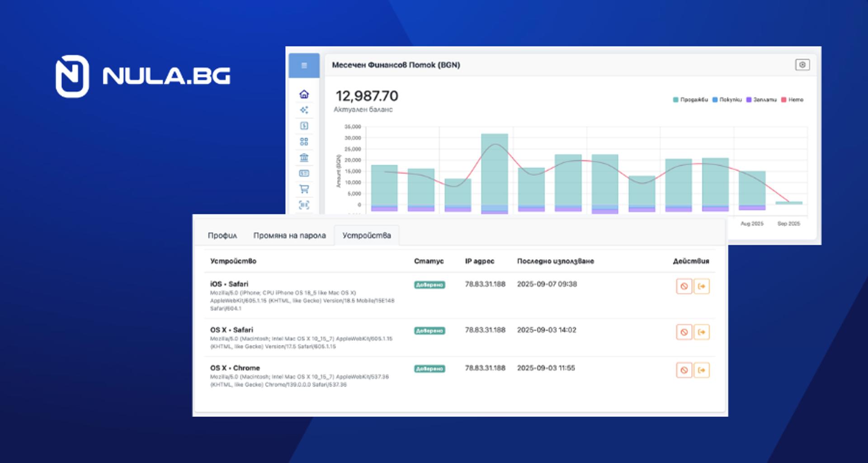Open the apps grid icon in sidebar
Viewport: 868px width, 463px height.
[304, 141]
